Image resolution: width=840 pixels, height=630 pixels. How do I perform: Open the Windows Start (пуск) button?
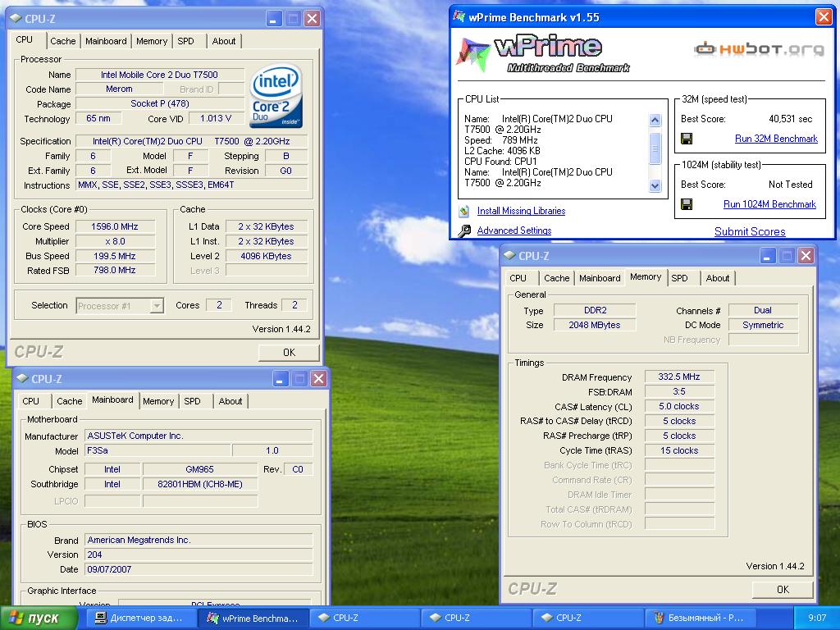tap(39, 619)
